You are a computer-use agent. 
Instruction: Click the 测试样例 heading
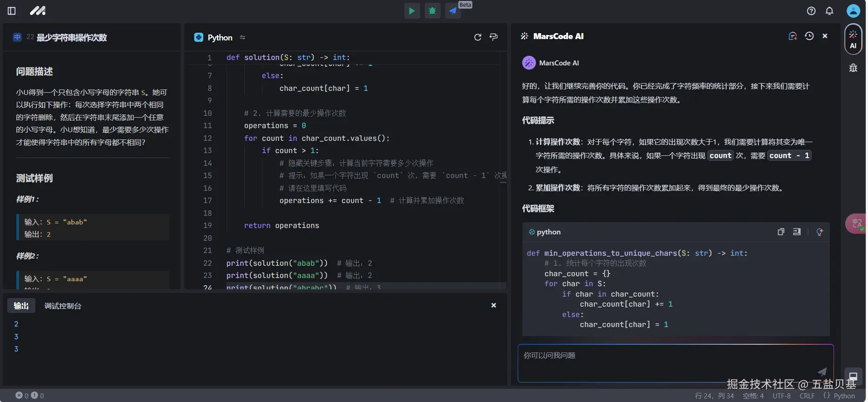coord(34,178)
